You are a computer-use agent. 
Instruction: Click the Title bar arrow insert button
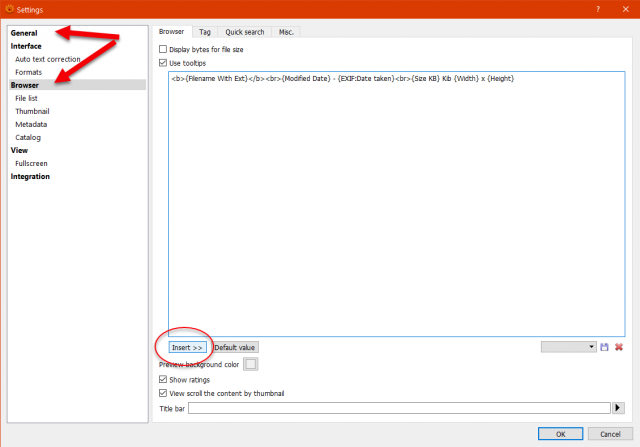pos(618,408)
